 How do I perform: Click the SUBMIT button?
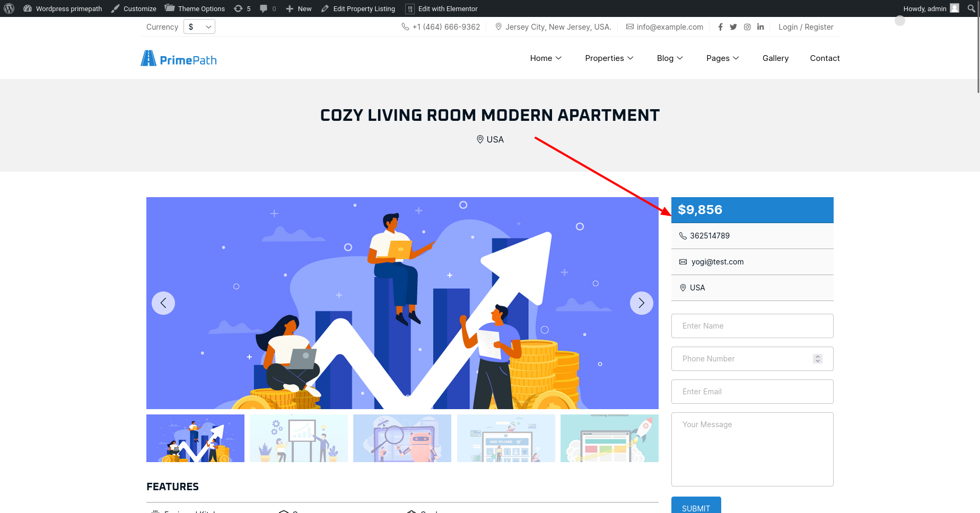696,506
